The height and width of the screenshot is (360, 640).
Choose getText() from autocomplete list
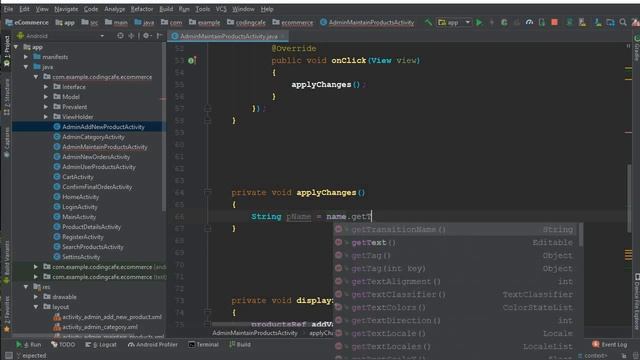[x=456, y=242]
